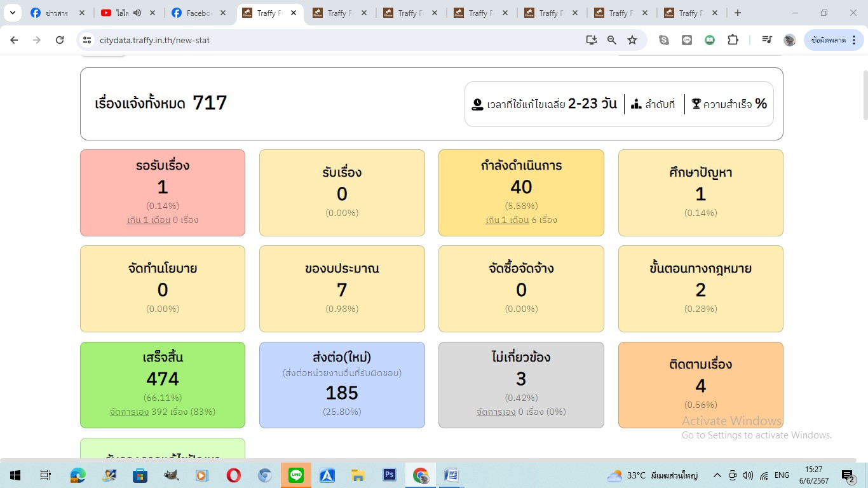Image resolution: width=868 pixels, height=488 pixels.
Task: Expand the tab search dropdown arrow
Action: pos(12,13)
